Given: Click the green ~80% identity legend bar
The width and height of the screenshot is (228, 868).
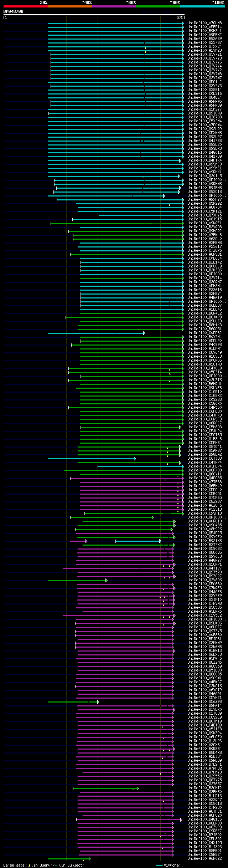Looking at the screenshot, I should click(x=158, y=6).
